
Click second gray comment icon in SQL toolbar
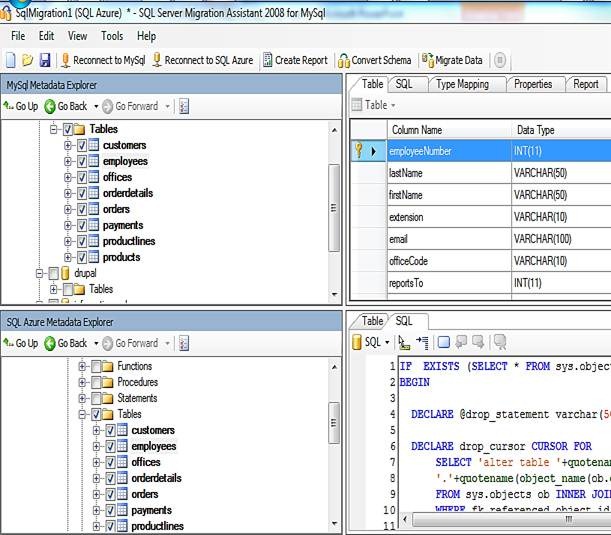click(478, 343)
